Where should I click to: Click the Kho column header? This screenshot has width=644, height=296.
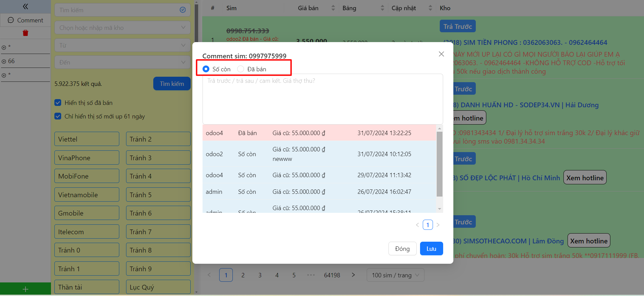[445, 8]
